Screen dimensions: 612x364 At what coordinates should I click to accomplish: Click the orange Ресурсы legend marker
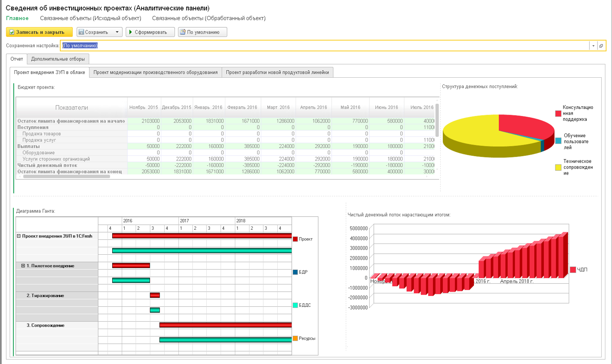(295, 338)
